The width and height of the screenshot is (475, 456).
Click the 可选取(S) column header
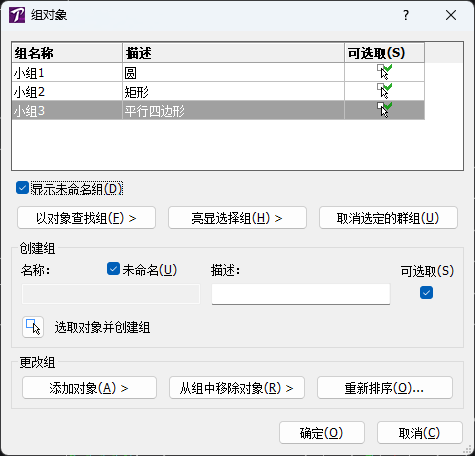(384, 53)
